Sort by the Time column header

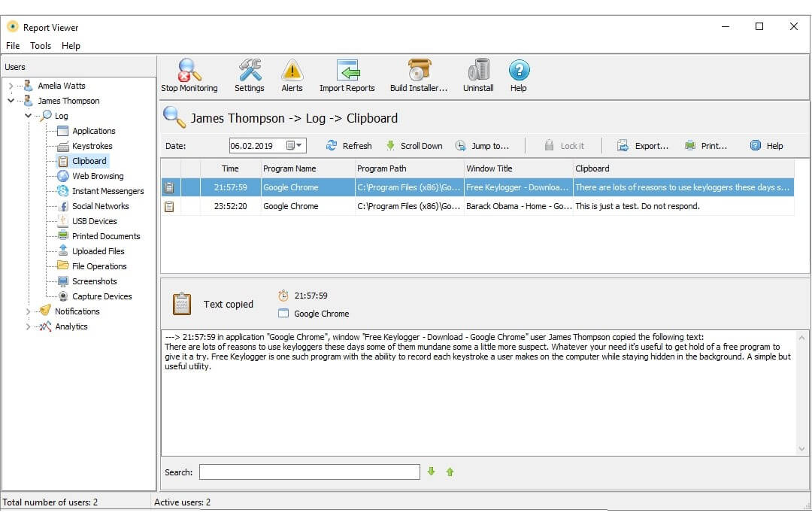pyautogui.click(x=231, y=168)
